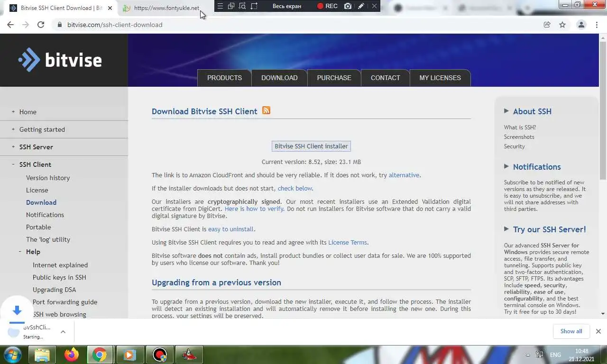Open the DOWNLOAD nav tab

pos(279,78)
